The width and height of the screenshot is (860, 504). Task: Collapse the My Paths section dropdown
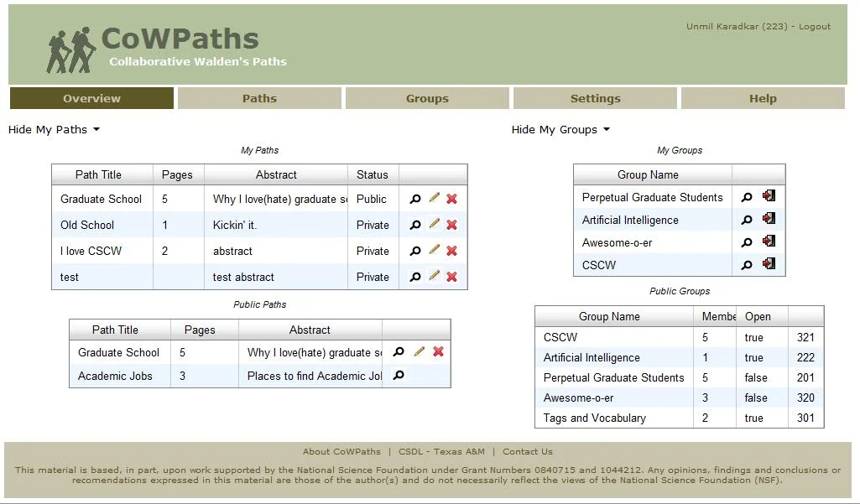[54, 129]
